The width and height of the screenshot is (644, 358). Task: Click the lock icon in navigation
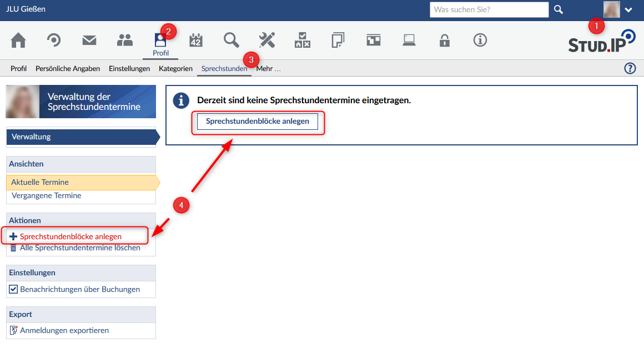click(x=445, y=40)
